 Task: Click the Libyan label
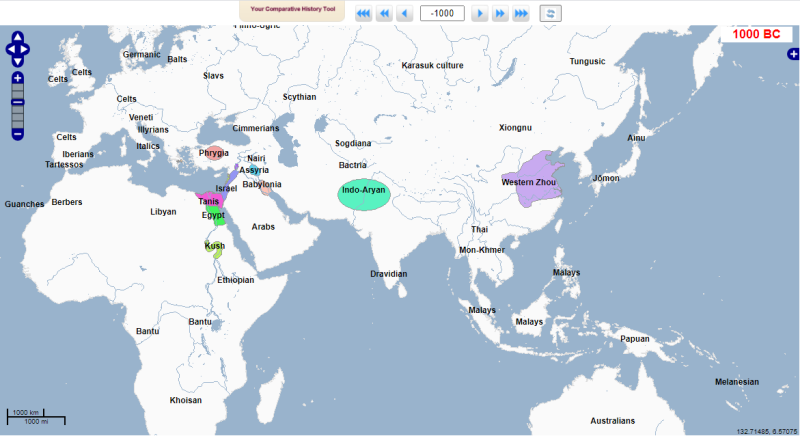163,212
